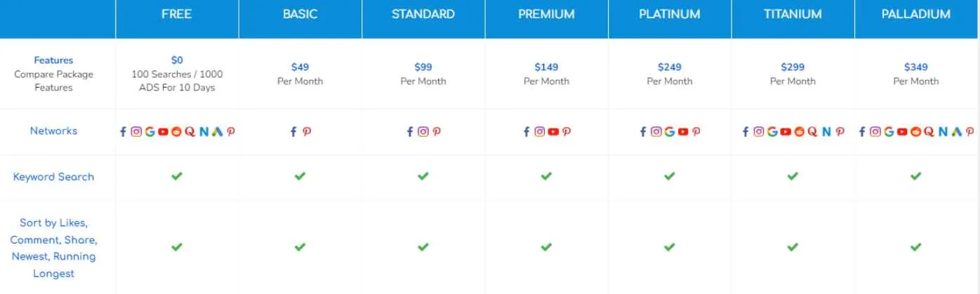Open the Keyword Search feature link
The width and height of the screenshot is (980, 294).
click(x=53, y=177)
